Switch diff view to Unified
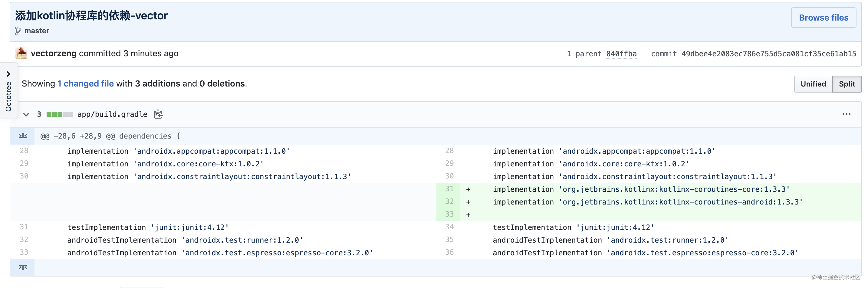The image size is (868, 288). (813, 84)
